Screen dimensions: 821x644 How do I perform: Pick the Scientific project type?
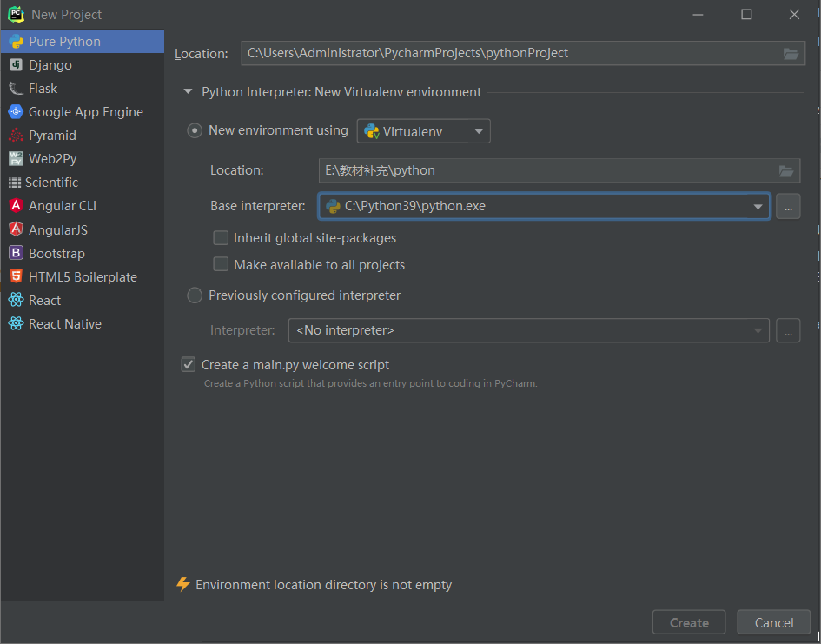pos(83,183)
